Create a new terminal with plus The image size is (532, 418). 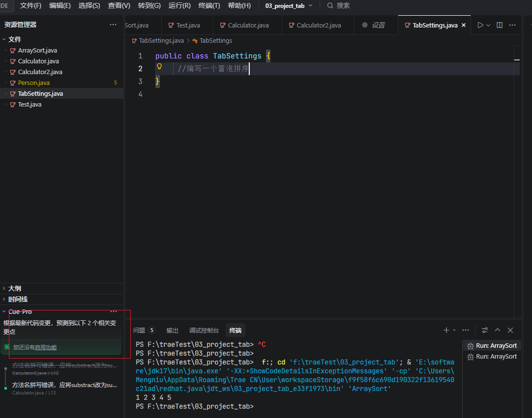(x=446, y=330)
